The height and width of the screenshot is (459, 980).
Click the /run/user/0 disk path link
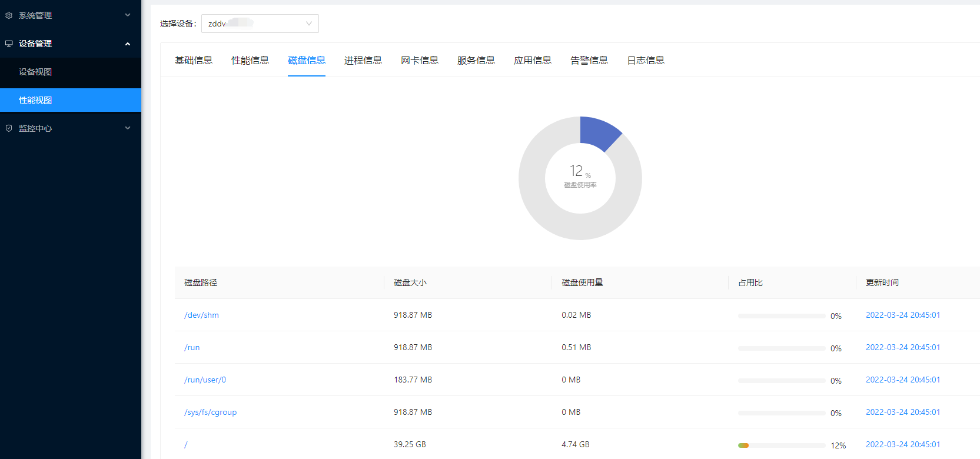click(205, 380)
